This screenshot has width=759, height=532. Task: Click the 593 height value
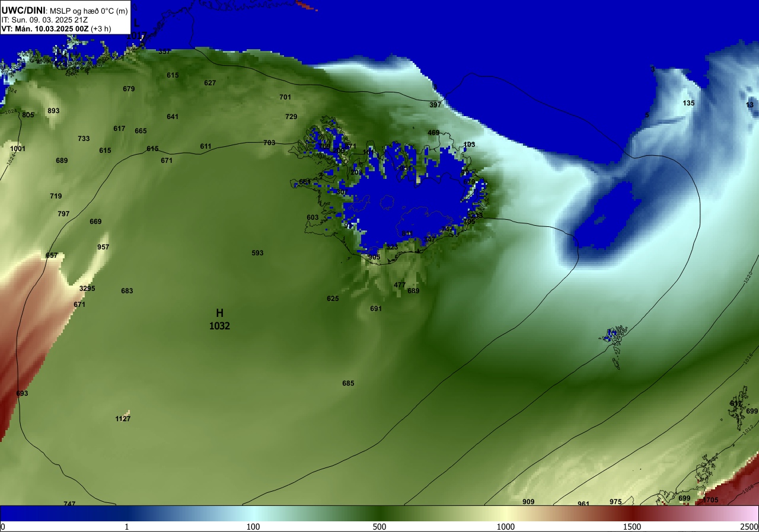pos(257,253)
